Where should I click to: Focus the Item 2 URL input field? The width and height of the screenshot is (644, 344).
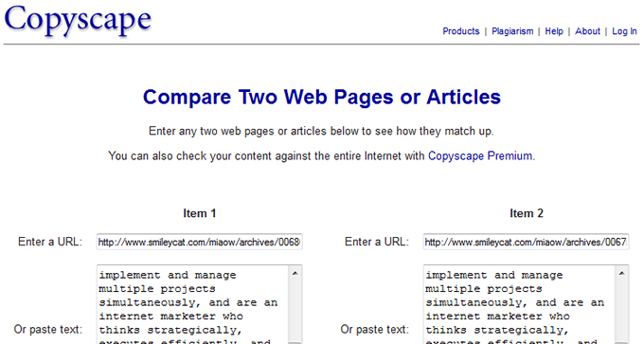click(527, 242)
